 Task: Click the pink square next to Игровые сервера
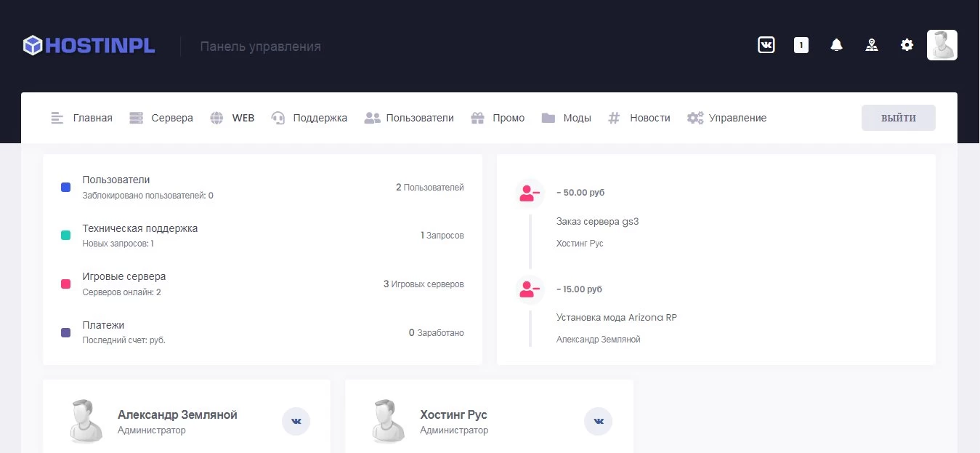[66, 284]
